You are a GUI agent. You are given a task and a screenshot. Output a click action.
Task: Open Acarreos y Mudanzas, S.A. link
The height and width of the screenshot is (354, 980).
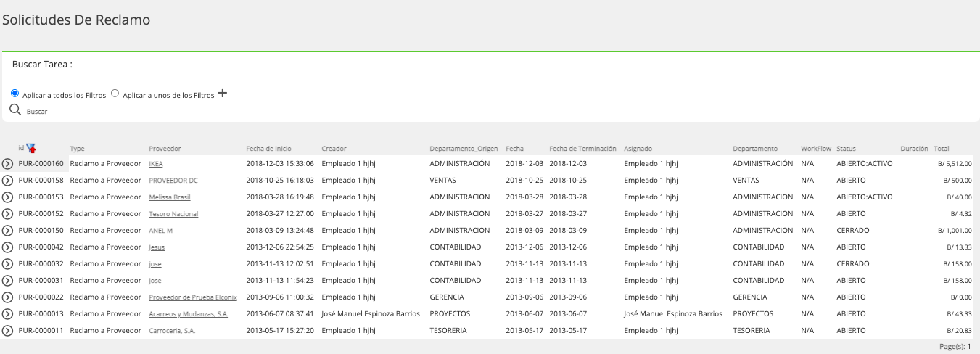coord(189,314)
